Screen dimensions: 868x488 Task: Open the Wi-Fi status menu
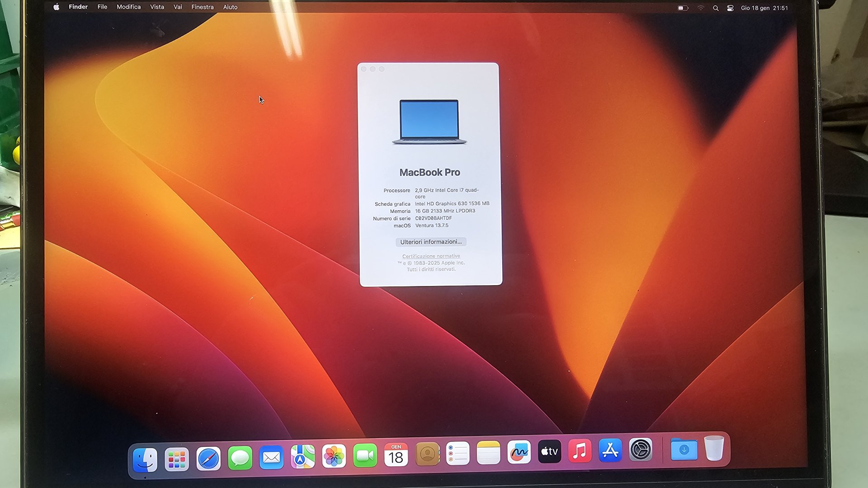pos(701,8)
